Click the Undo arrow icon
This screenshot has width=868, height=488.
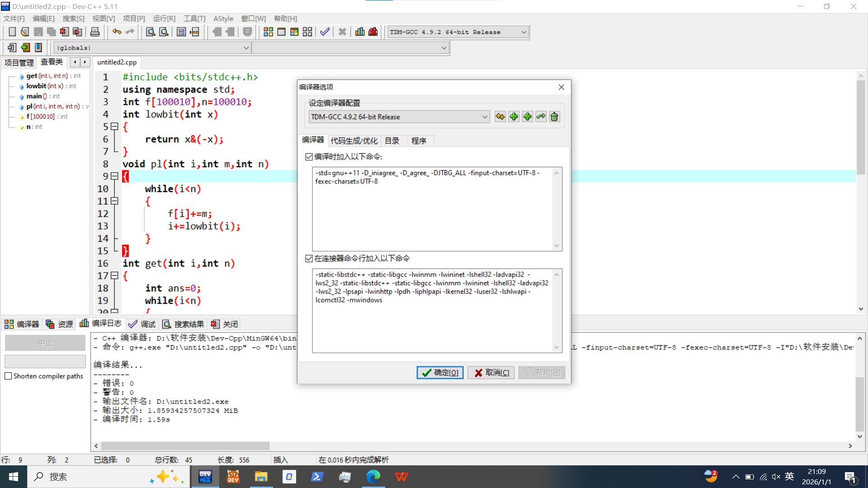pos(117,32)
